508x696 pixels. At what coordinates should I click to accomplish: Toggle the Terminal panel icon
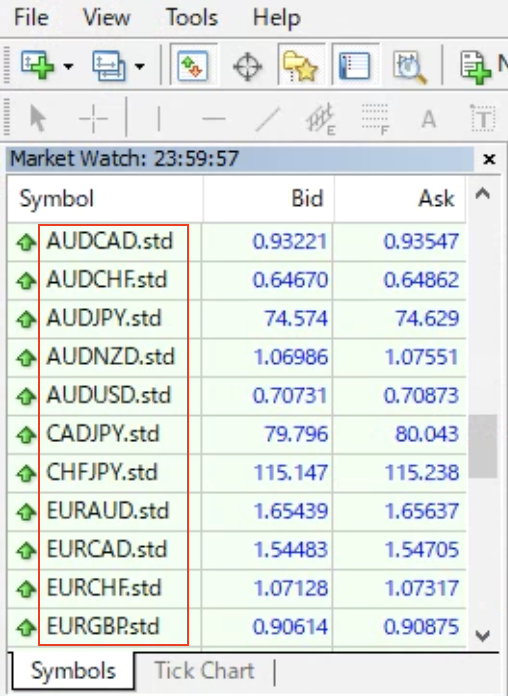coord(354,66)
